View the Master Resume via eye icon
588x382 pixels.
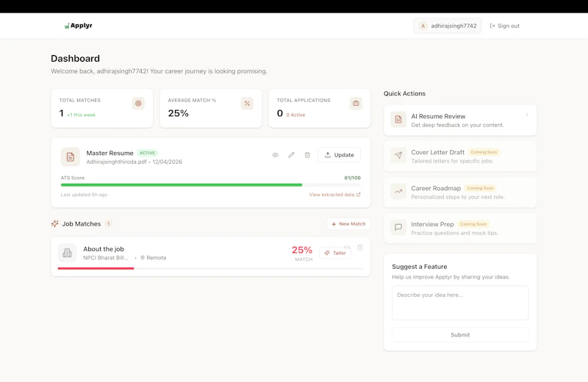click(275, 155)
